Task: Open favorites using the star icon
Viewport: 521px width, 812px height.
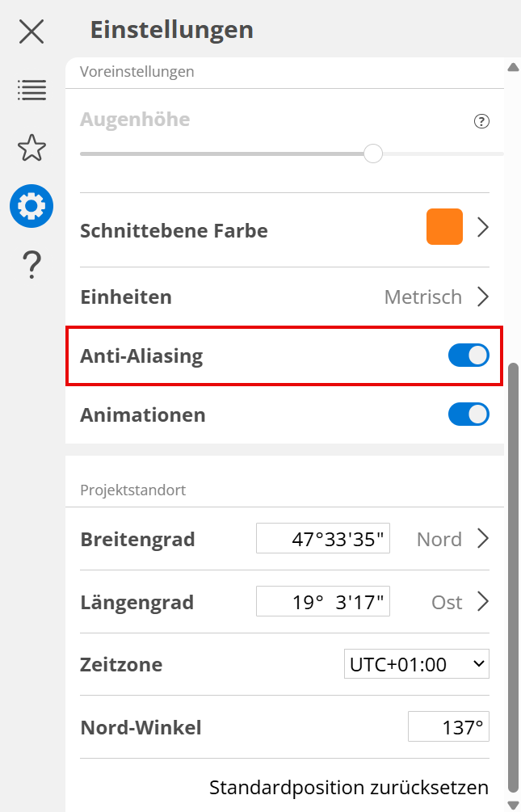Action: pos(32,148)
